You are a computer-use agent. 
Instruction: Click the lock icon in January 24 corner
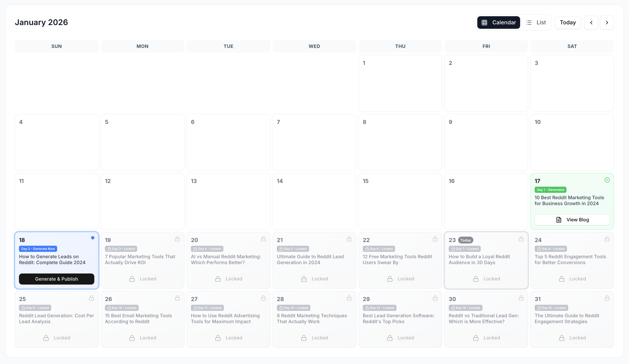pos(607,239)
